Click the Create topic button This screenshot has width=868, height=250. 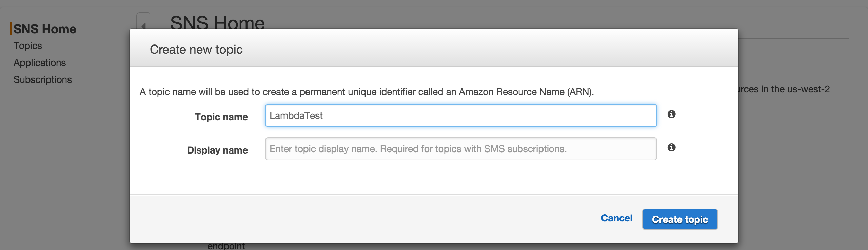click(680, 219)
